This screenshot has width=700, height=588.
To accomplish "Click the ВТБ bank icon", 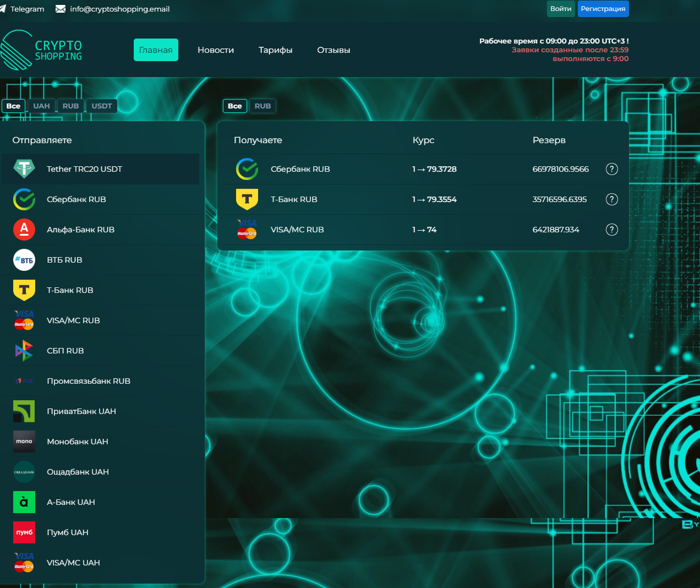I will 24,260.
